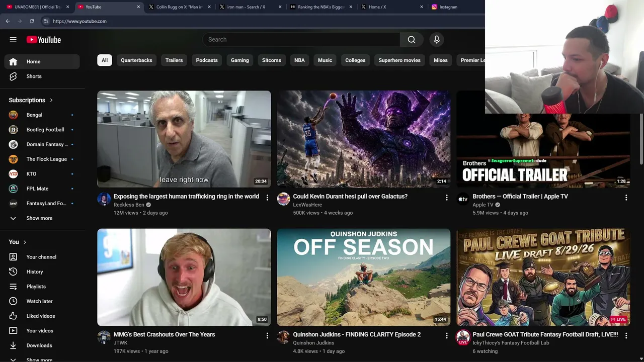Open more options for Quinshon Judkins video
Screen dimensions: 644x362
[x=446, y=335]
